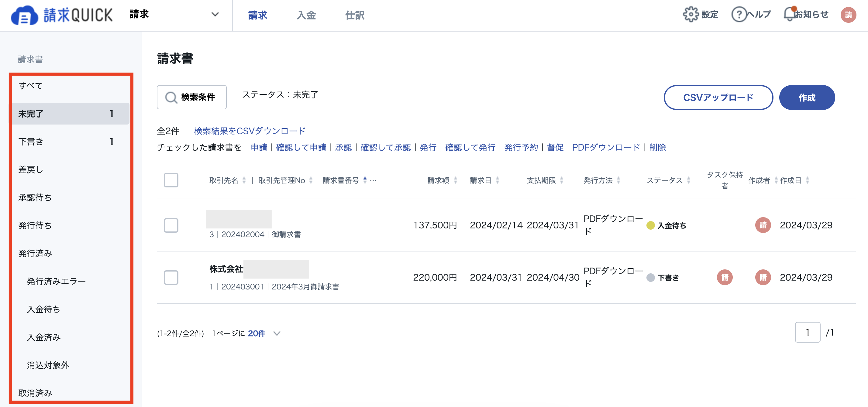Sort by 請求日 column arrows
This screenshot has height=407, width=868.
(x=497, y=180)
